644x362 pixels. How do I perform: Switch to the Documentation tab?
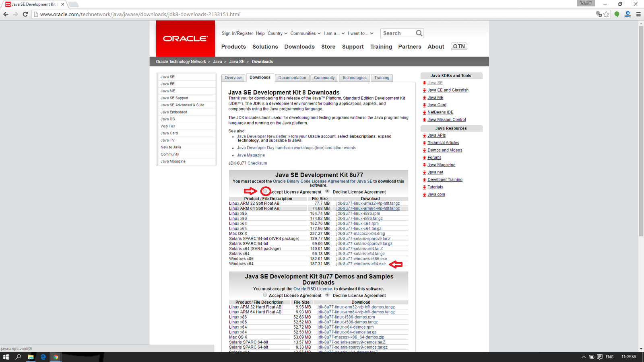pyautogui.click(x=292, y=78)
